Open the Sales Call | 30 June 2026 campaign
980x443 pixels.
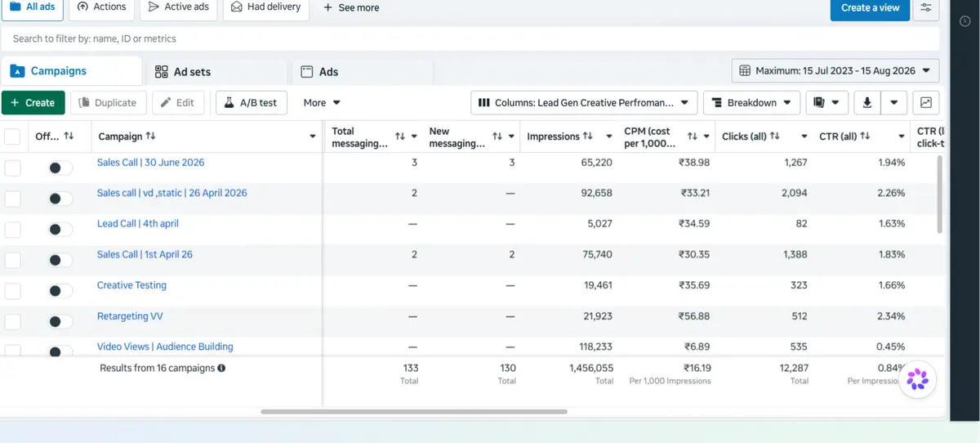tap(150, 163)
